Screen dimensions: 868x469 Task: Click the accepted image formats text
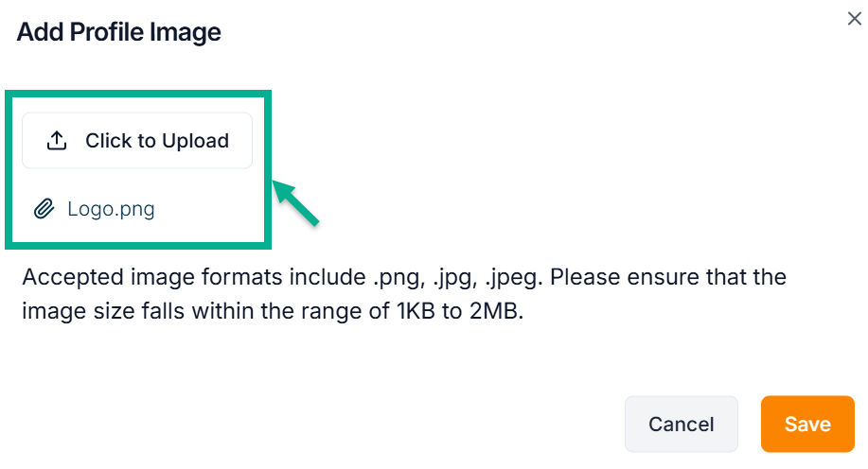click(404, 278)
